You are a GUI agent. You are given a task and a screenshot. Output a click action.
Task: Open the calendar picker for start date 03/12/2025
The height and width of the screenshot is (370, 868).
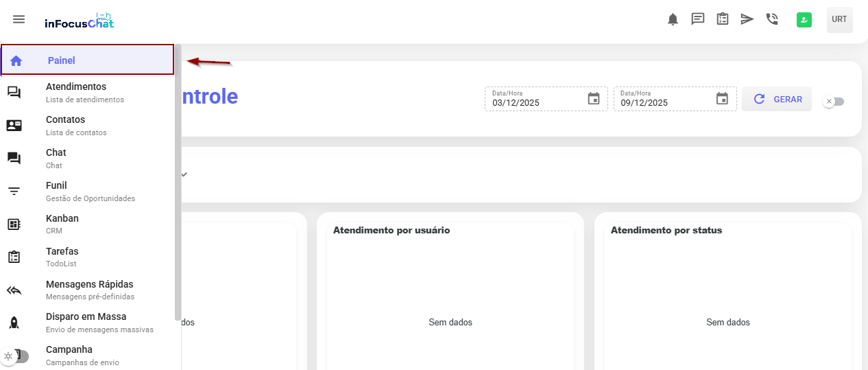click(x=594, y=99)
